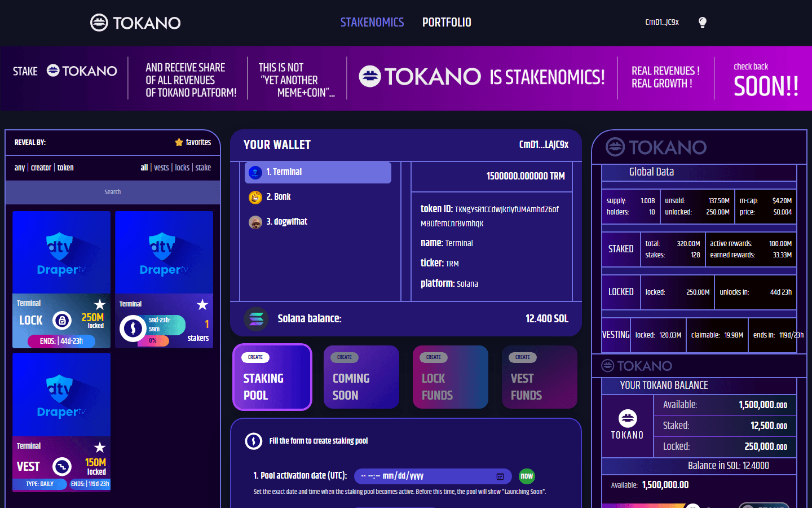Screen dimensions: 812x508
Task: Filter list to vests only
Action: [161, 168]
